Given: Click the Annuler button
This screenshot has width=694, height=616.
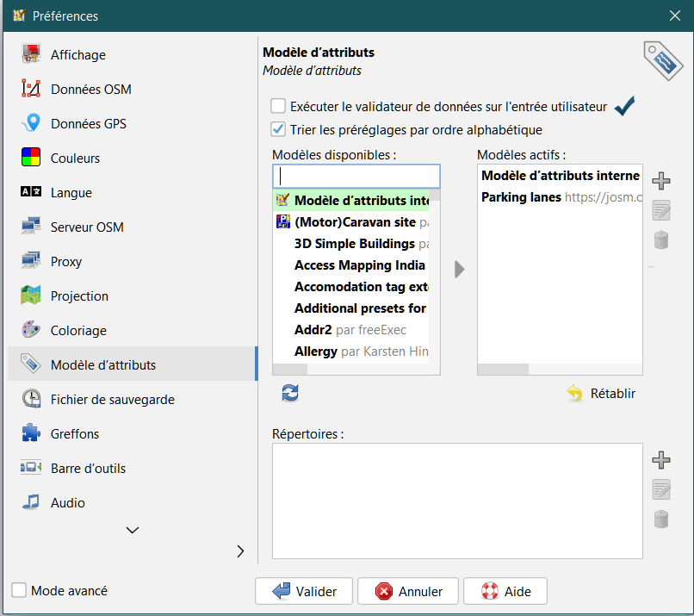Looking at the screenshot, I should (x=409, y=591).
